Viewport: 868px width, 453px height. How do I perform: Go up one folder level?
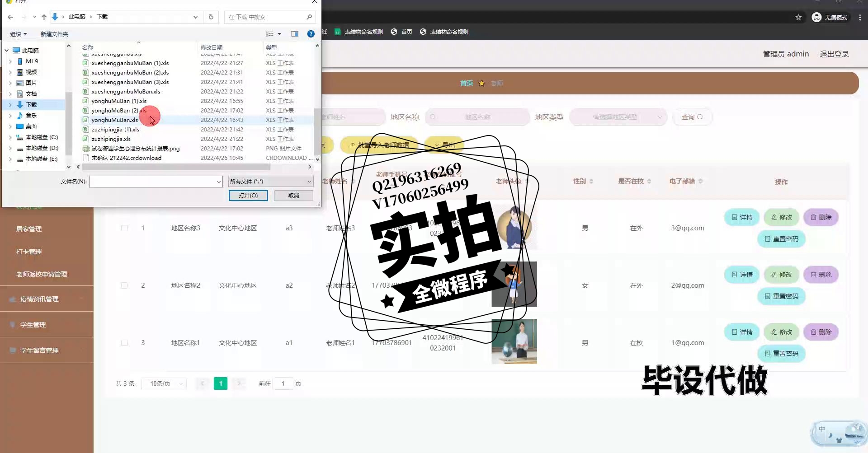click(x=44, y=17)
